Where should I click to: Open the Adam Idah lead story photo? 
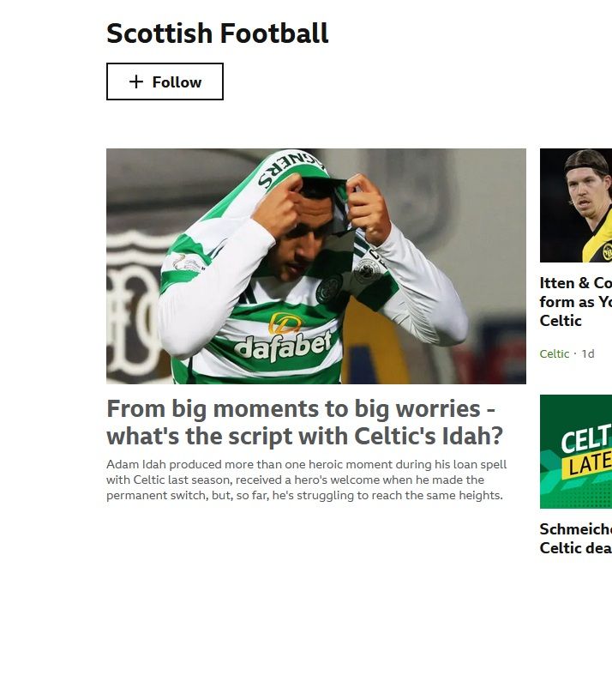tap(315, 266)
